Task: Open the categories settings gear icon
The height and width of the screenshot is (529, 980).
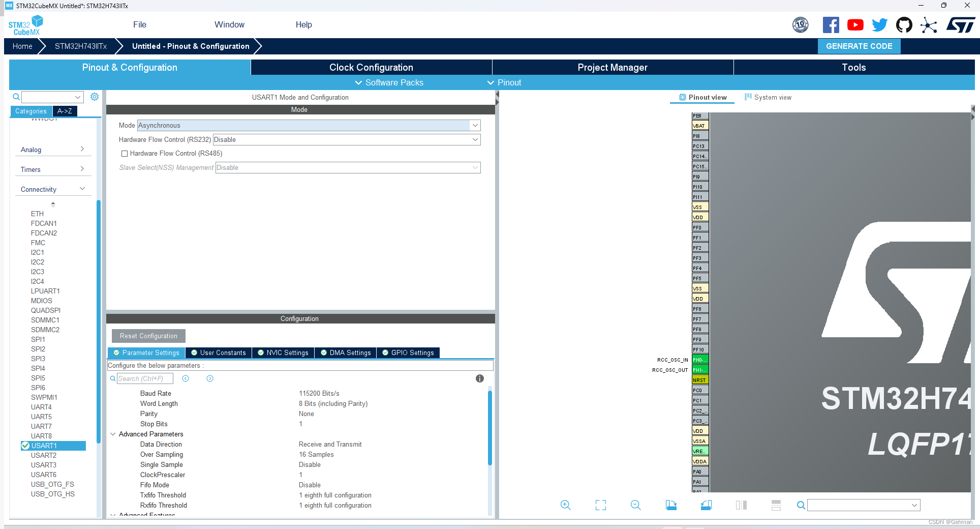Action: [95, 97]
